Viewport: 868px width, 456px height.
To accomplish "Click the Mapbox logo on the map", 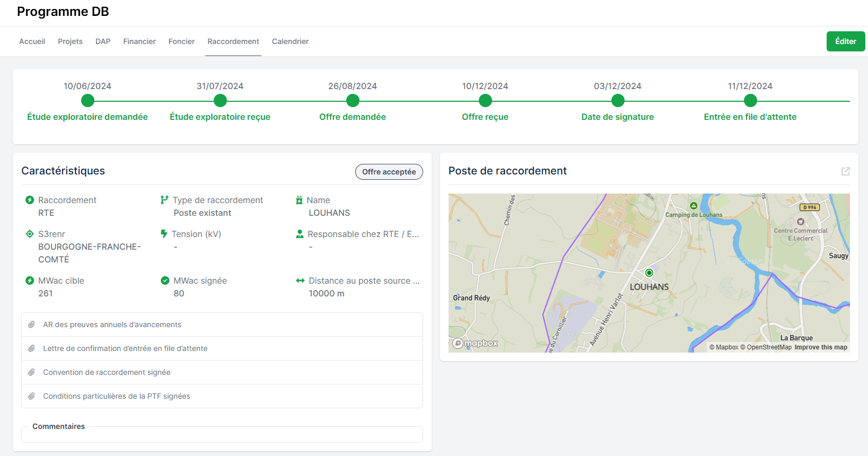I will pyautogui.click(x=476, y=343).
